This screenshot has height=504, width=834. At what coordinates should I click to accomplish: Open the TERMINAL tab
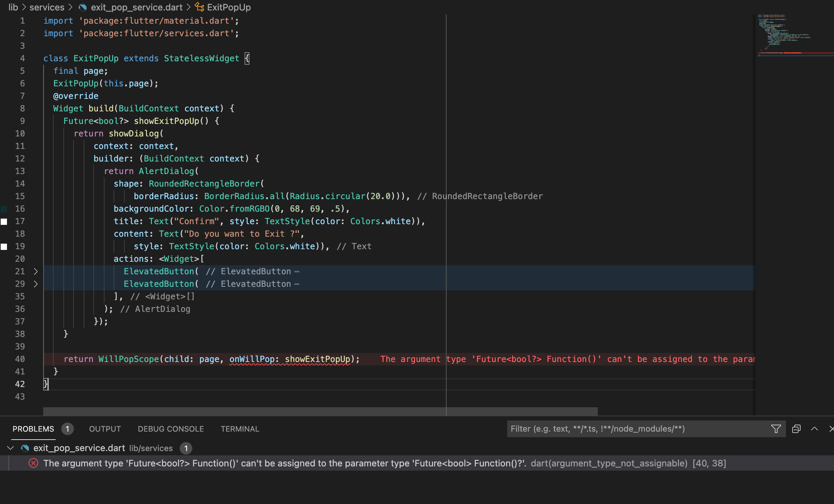pyautogui.click(x=240, y=429)
